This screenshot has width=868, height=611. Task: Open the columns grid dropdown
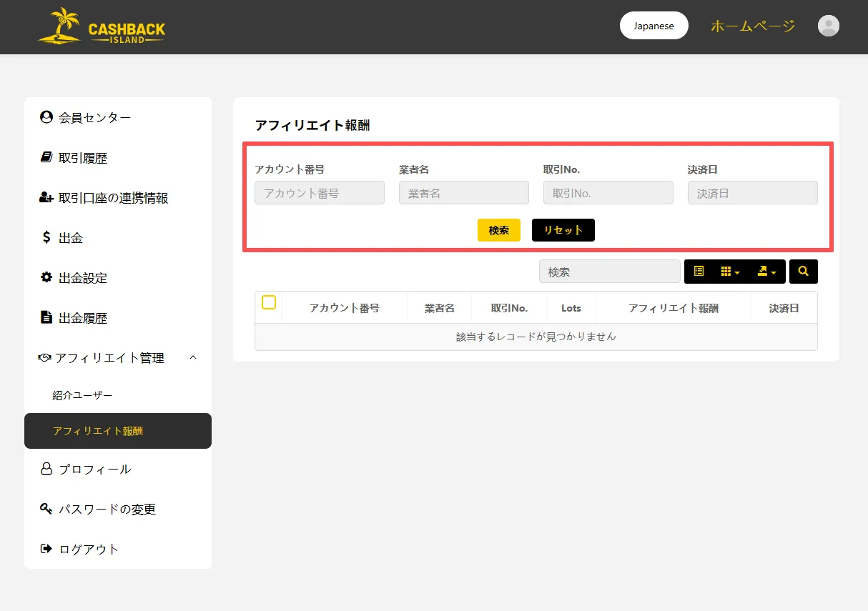pos(729,272)
